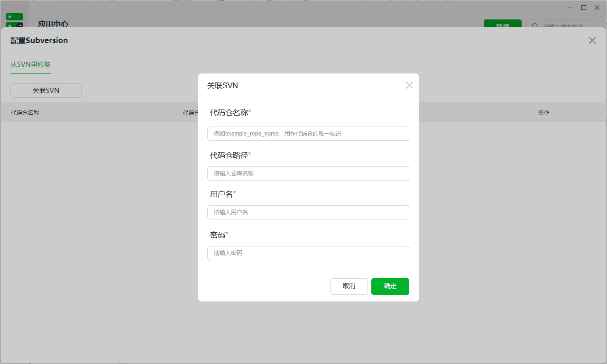The image size is (607, 364).
Task: Click the 配置Subversion title text
Action: (x=39, y=40)
